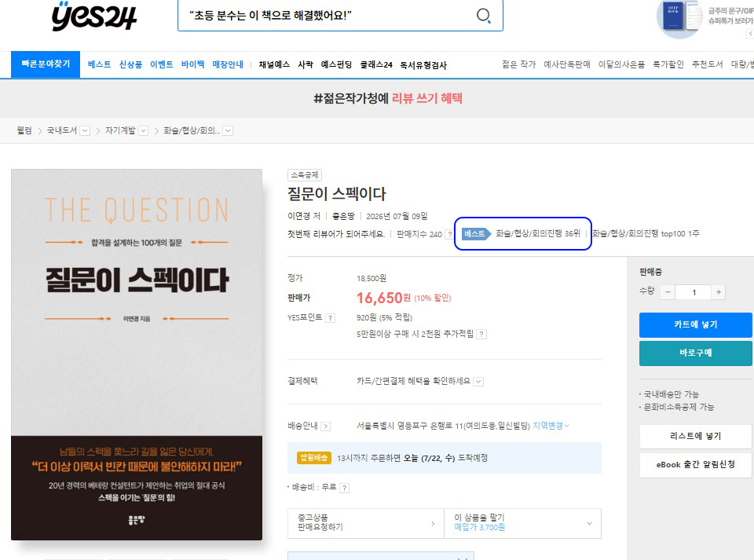This screenshot has height=560, width=754.
Task: Click 리스트에 넣기 button
Action: click(x=695, y=437)
